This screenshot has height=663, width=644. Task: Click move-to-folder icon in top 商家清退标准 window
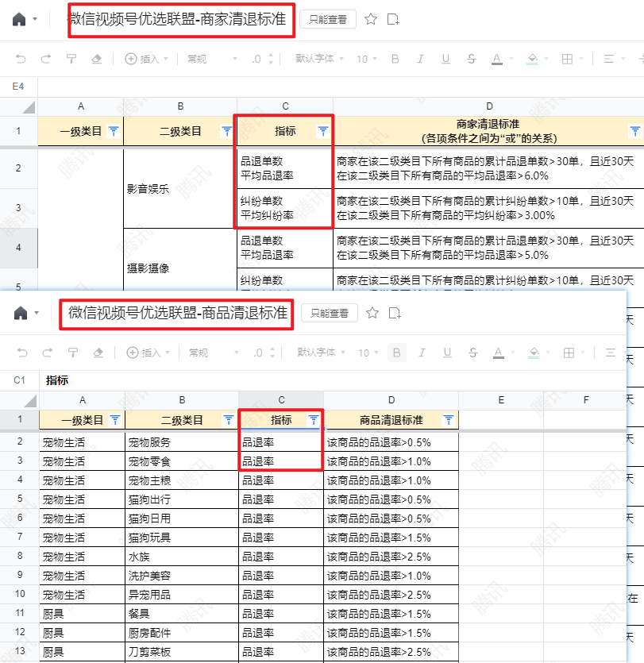pyautogui.click(x=393, y=19)
